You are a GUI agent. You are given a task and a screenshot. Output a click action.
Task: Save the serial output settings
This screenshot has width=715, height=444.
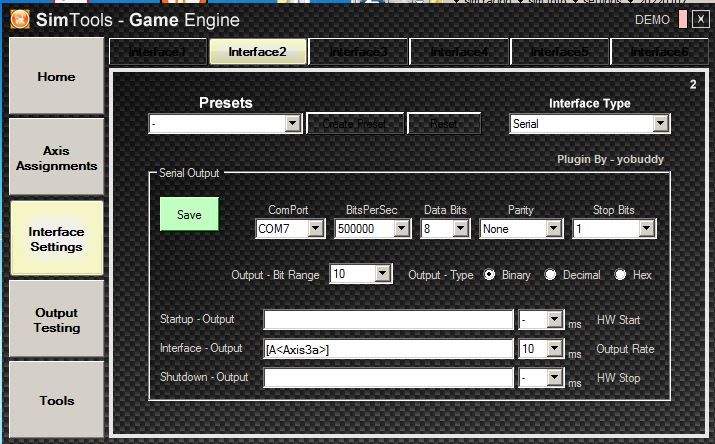click(189, 214)
